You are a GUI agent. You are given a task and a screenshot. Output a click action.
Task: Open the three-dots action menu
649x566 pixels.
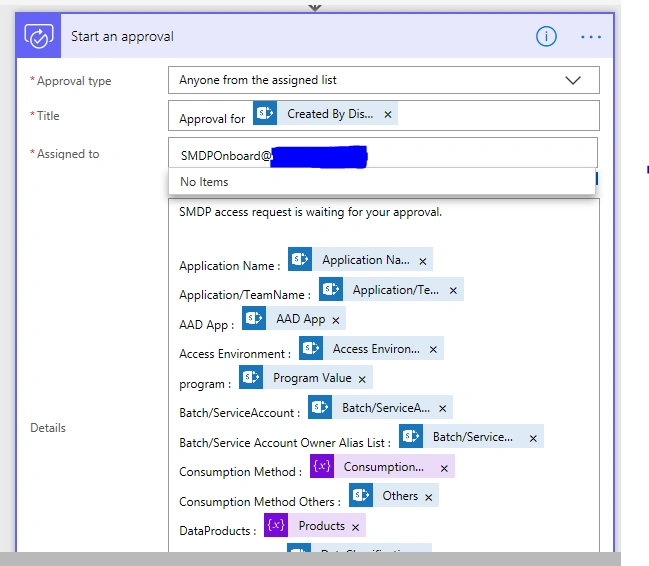coord(591,37)
